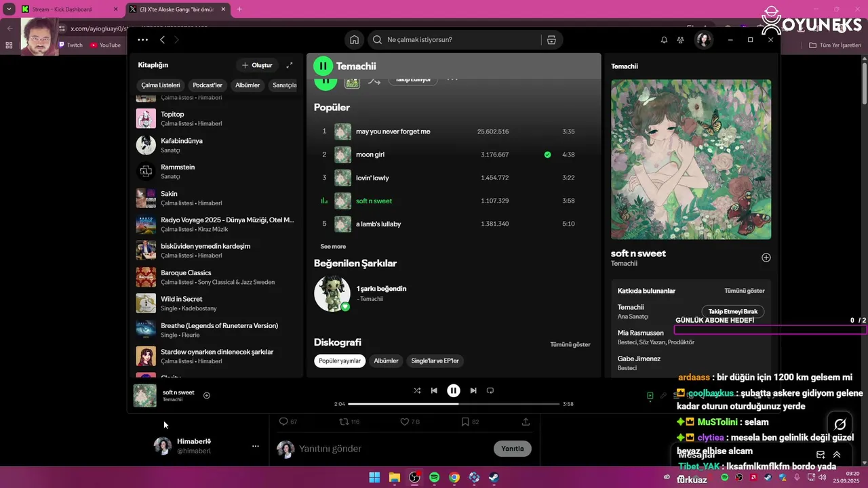The height and width of the screenshot is (488, 868).
Task: Pause Temachii from sticky header button
Action: 323,66
